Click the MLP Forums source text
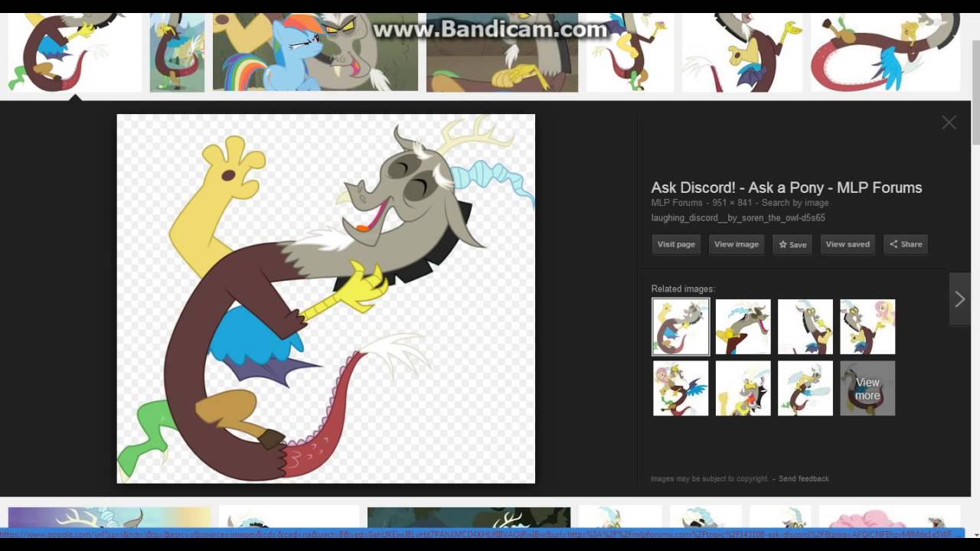The image size is (980, 551). click(x=677, y=203)
